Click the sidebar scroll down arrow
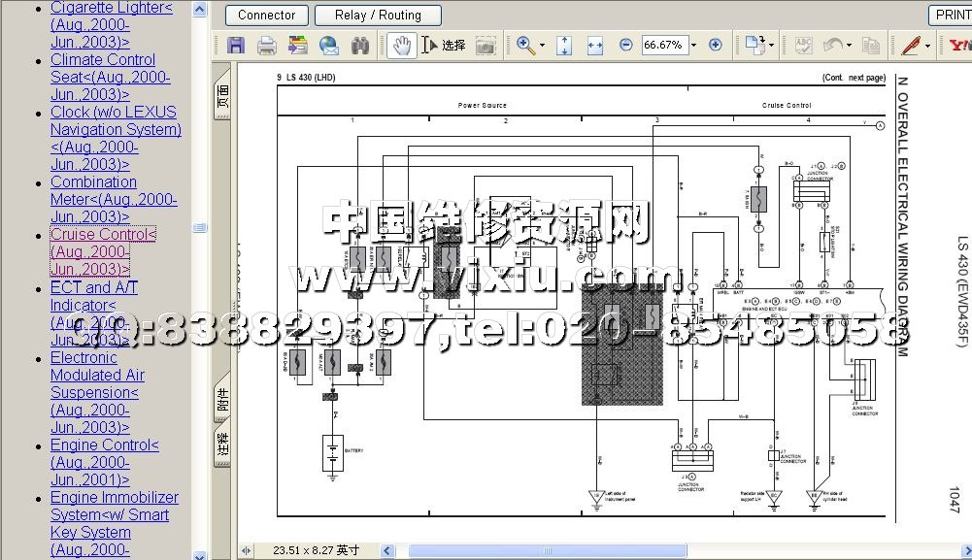The width and height of the screenshot is (972, 560). point(200,555)
